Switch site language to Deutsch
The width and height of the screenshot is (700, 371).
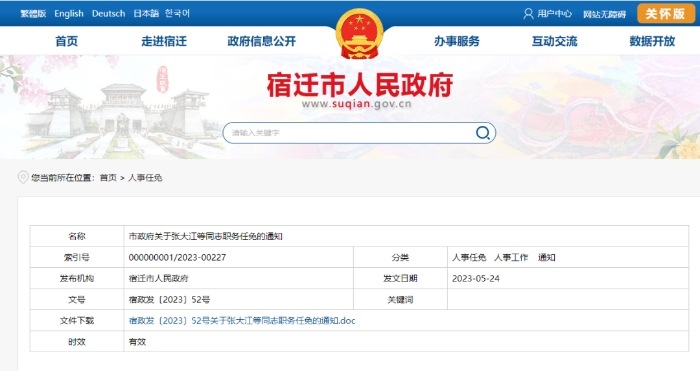click(108, 14)
